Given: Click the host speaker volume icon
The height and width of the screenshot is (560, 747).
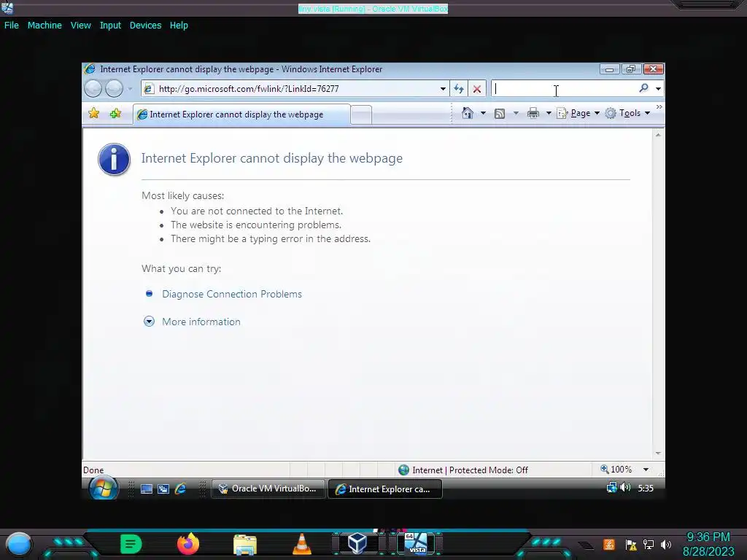Looking at the screenshot, I should click(667, 544).
